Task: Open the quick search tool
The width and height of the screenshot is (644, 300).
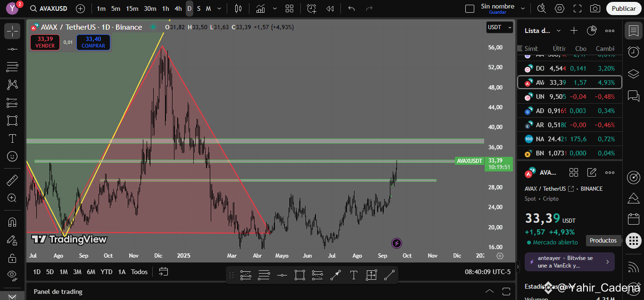Action: (x=541, y=8)
